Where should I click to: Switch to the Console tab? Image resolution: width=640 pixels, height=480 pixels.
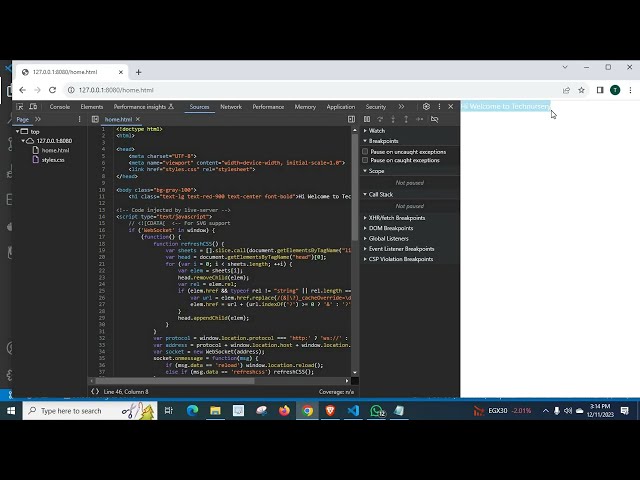[60, 106]
